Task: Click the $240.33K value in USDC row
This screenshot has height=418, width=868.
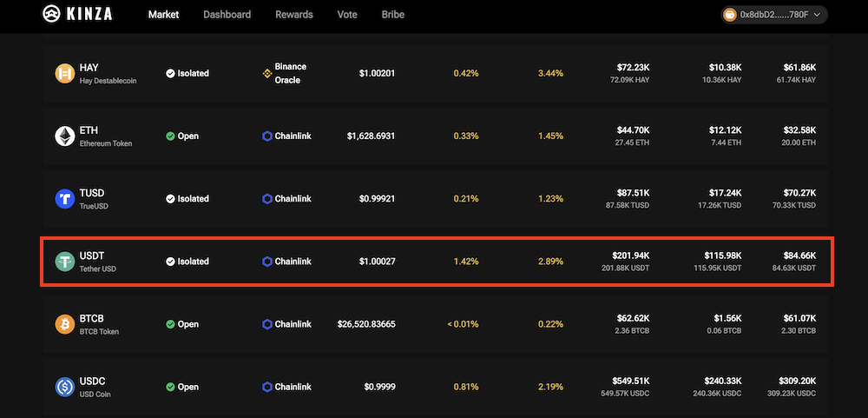Action: [723, 381]
